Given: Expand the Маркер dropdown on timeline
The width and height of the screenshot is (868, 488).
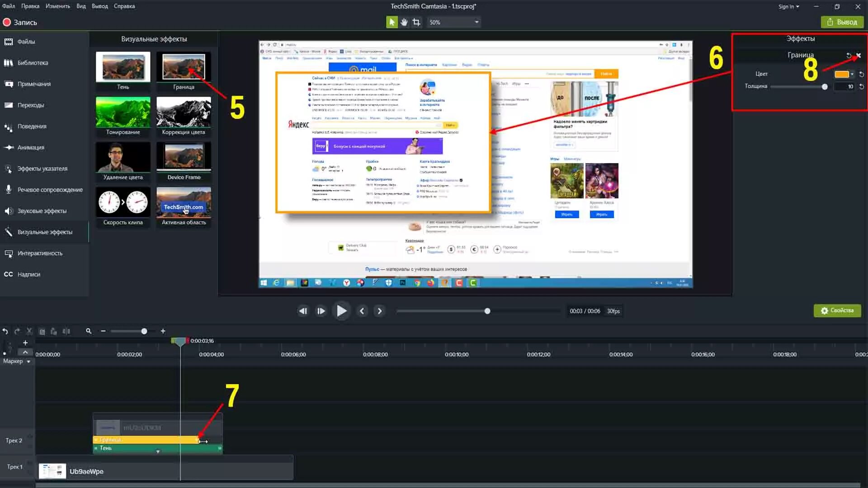Looking at the screenshot, I should point(28,361).
